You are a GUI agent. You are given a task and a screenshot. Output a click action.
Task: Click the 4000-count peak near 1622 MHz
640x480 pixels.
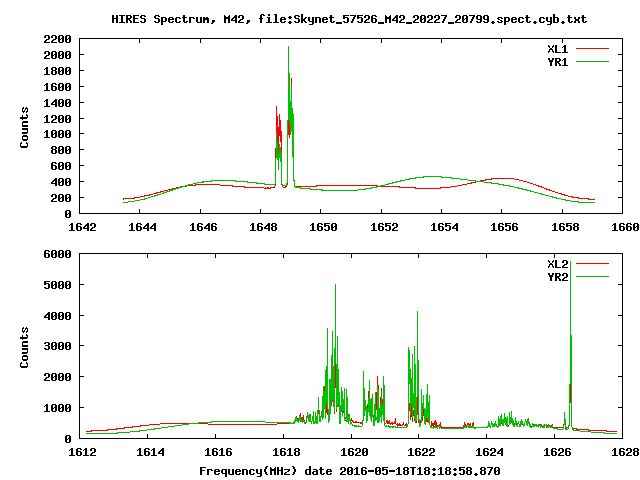tap(416, 313)
